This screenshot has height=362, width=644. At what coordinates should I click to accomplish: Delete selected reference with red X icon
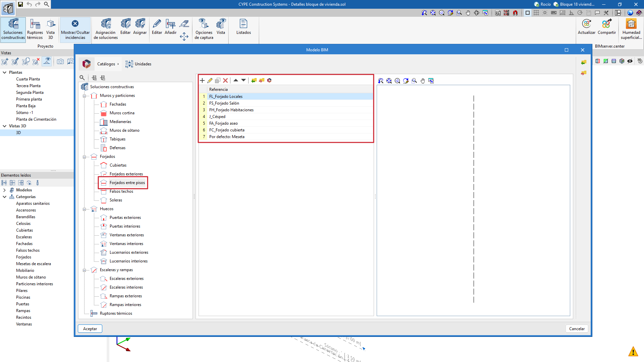pos(225,80)
